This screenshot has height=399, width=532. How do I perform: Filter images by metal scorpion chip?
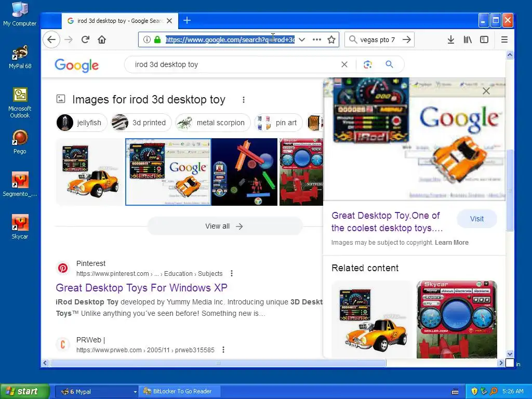click(x=213, y=123)
